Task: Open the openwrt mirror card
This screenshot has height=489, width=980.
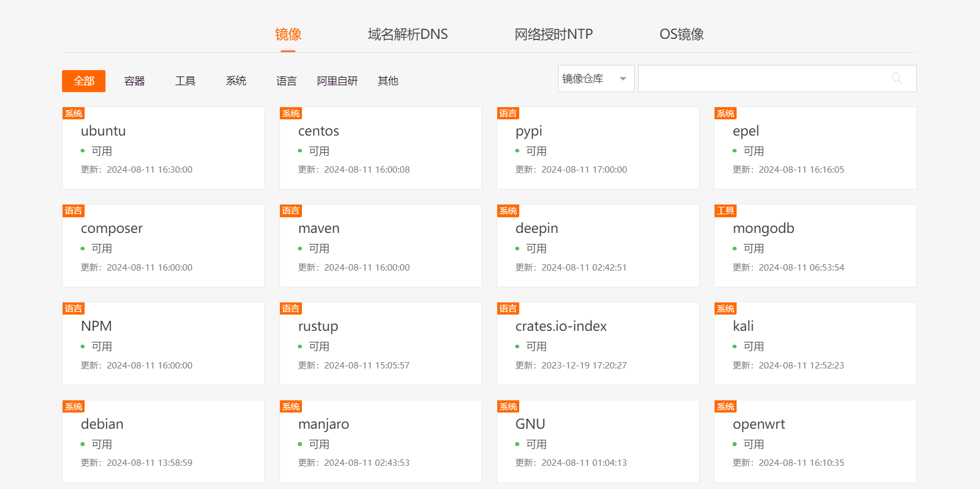Action: click(x=815, y=441)
